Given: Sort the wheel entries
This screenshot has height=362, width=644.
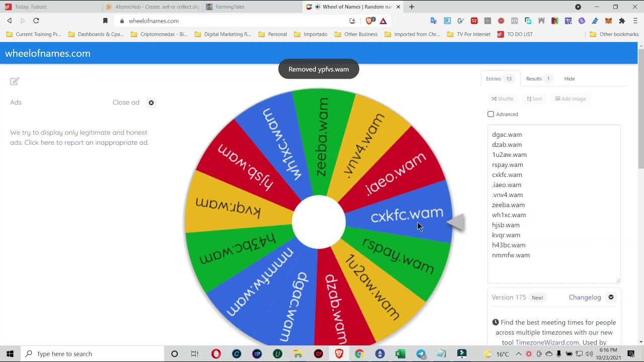Looking at the screenshot, I should [534, 99].
